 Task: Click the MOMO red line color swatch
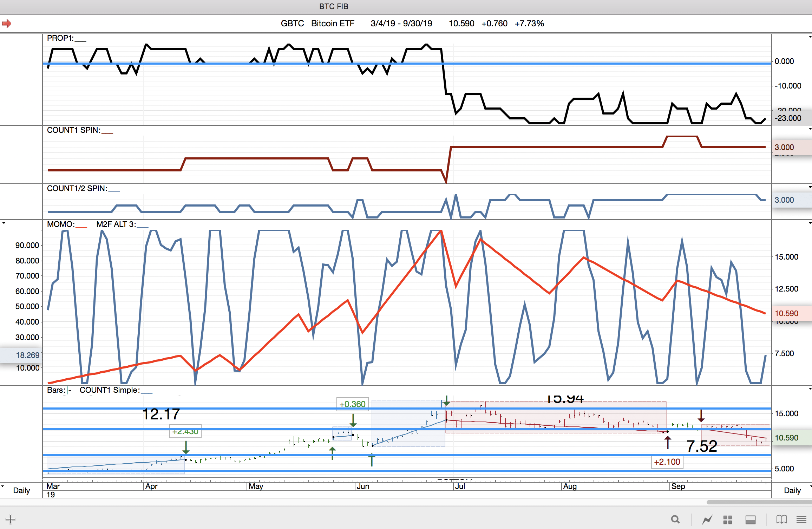[x=81, y=227]
